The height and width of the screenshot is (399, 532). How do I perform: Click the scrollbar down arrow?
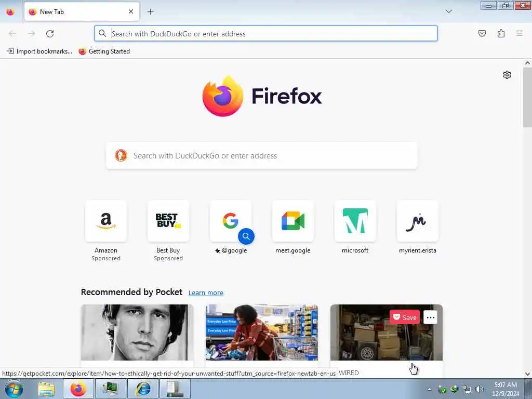coord(527,374)
